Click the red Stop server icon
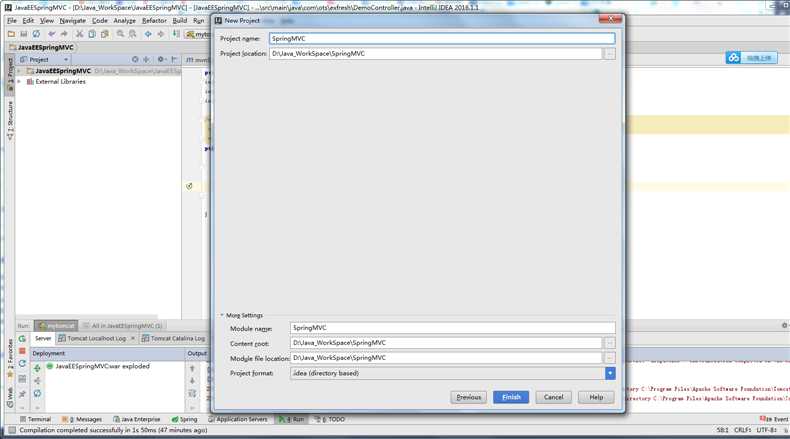790x439 pixels. click(22, 351)
